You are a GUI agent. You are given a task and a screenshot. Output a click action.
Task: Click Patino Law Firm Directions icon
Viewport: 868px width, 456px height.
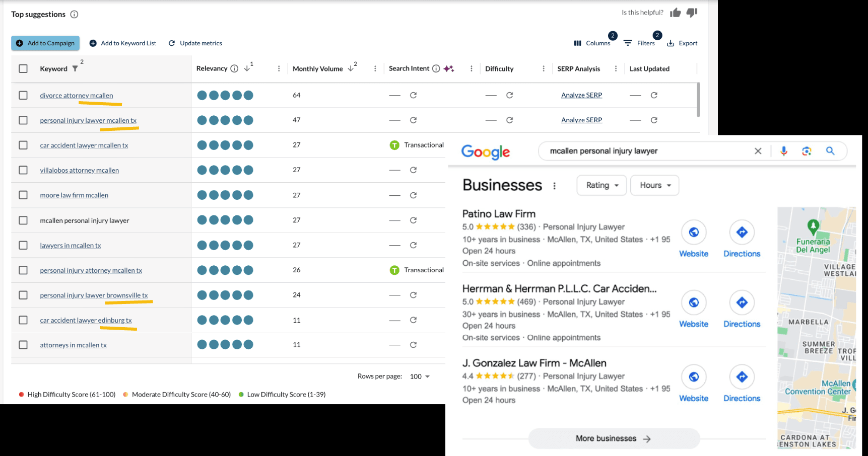(742, 233)
